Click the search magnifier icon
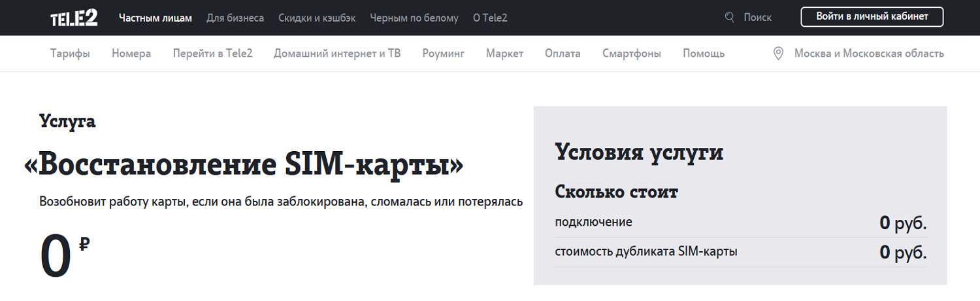This screenshot has width=980, height=301. coord(730,18)
